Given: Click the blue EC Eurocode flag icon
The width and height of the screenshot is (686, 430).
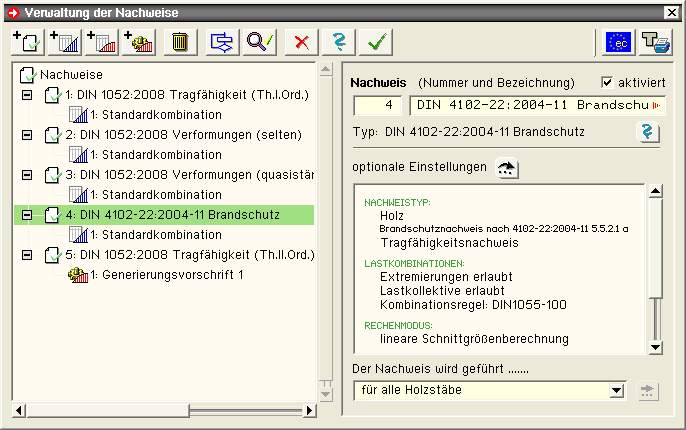Looking at the screenshot, I should click(620, 42).
